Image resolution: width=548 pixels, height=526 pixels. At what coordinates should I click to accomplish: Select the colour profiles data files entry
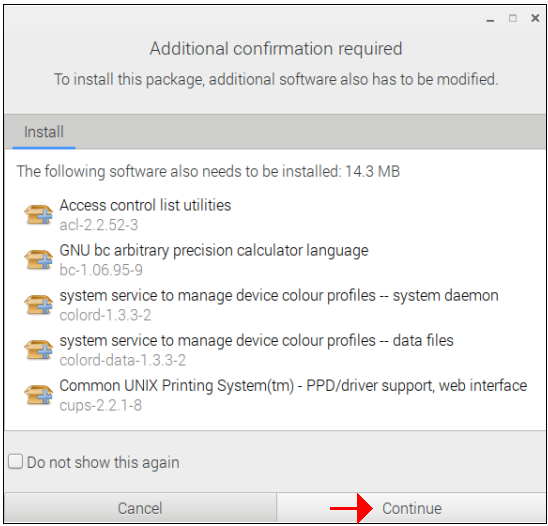275,350
